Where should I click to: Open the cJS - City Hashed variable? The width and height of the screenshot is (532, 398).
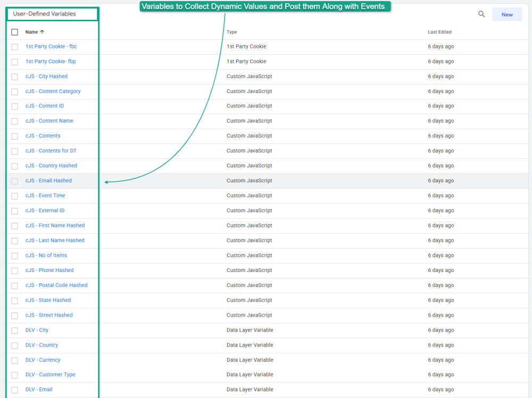(46, 77)
